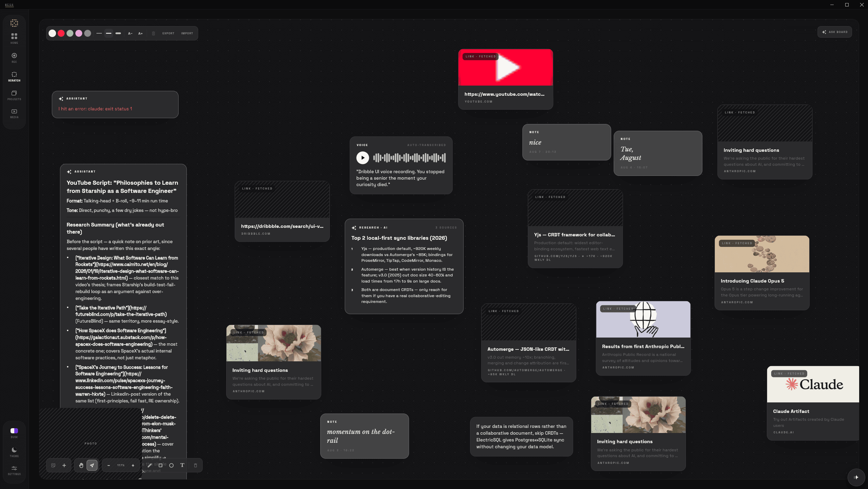Open the Introducing Claude Opus 5 card
The height and width of the screenshot is (489, 868).
(x=762, y=273)
